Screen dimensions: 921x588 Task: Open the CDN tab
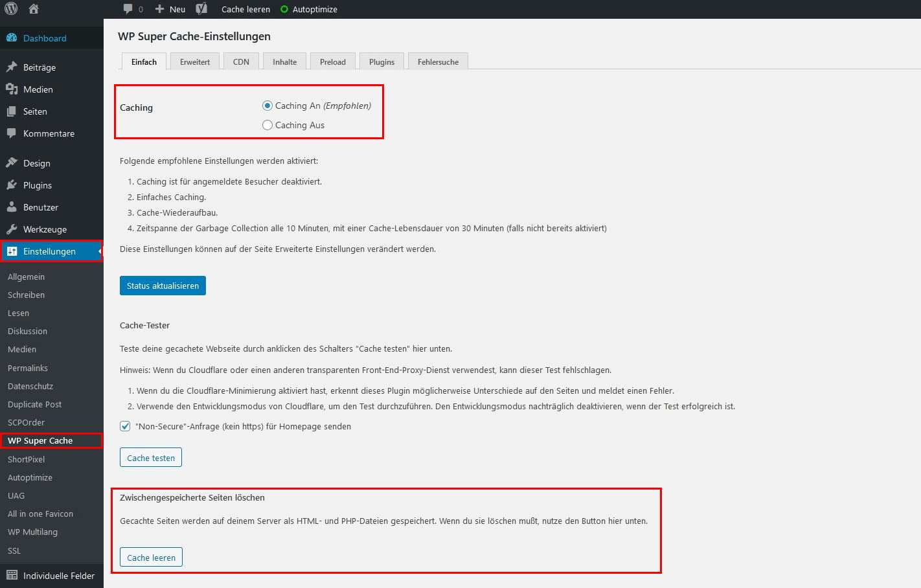point(241,62)
